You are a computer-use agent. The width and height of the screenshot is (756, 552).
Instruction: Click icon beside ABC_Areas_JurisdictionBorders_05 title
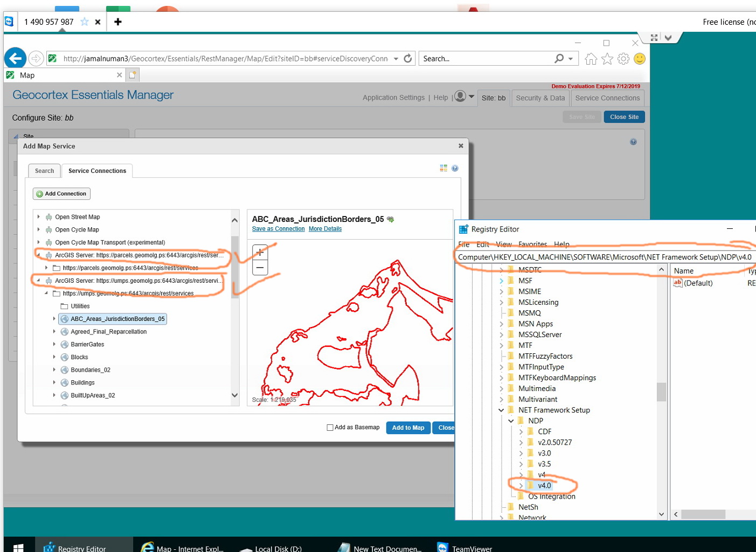[391, 219]
